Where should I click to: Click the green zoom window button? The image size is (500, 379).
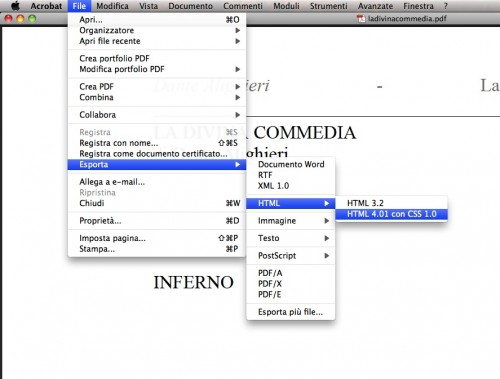pos(32,19)
